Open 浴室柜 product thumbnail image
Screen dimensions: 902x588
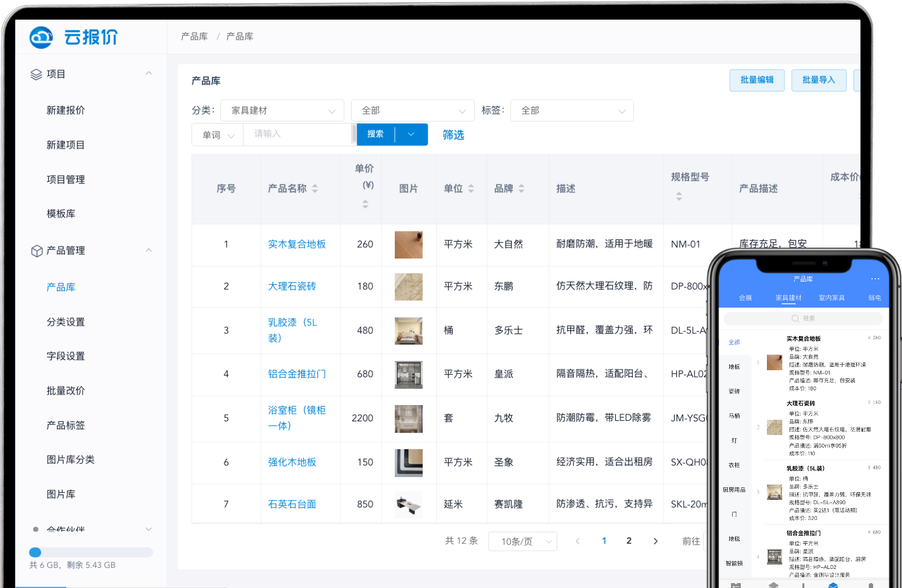409,419
